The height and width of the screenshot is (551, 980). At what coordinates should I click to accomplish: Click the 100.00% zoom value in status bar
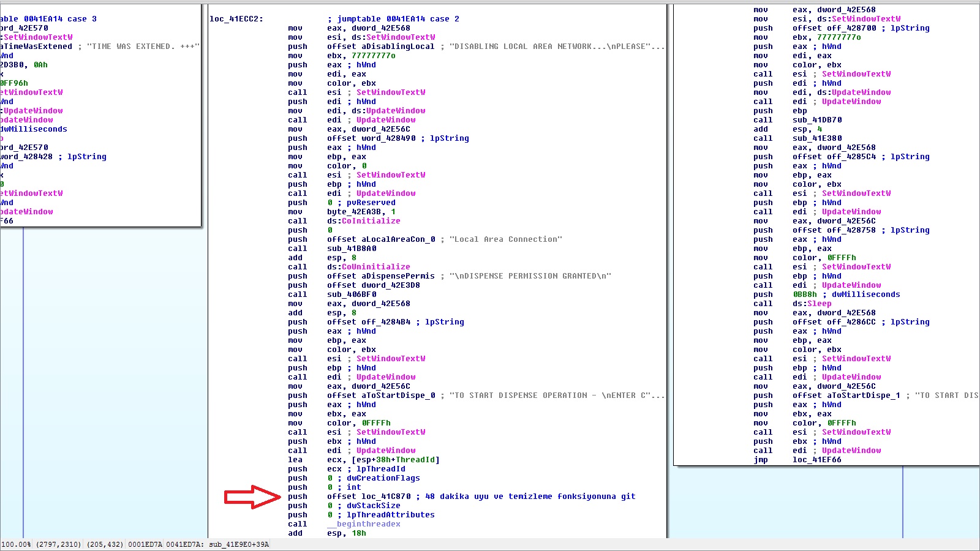16,544
